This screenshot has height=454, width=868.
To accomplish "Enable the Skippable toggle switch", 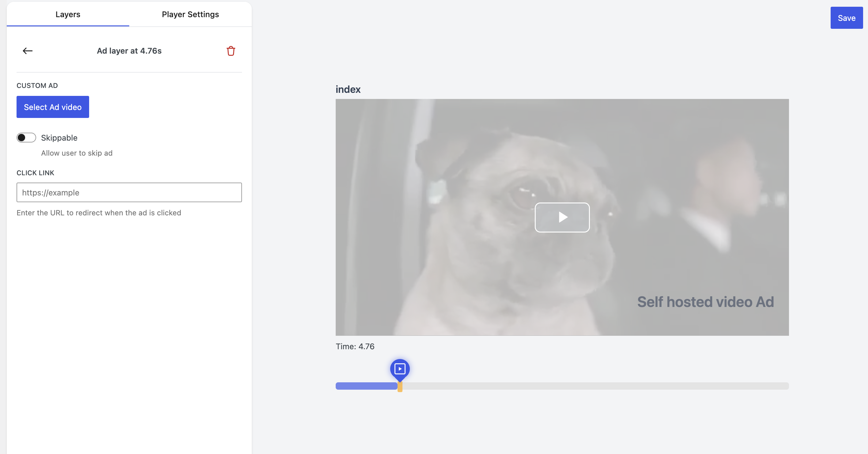I will point(26,138).
